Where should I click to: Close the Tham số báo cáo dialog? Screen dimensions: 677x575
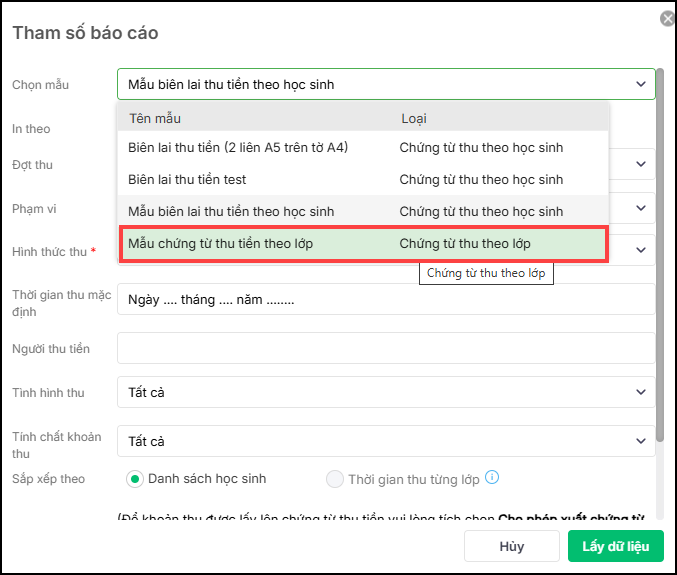coord(667,19)
